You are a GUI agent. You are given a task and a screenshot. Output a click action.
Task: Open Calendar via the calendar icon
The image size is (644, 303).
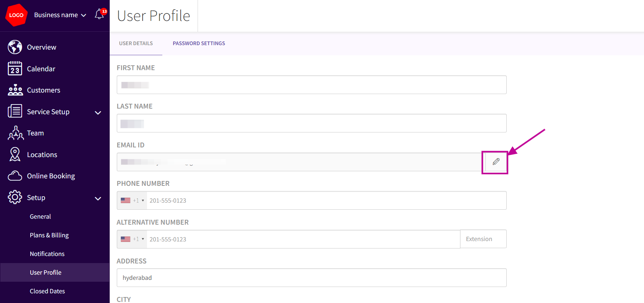pyautogui.click(x=15, y=69)
